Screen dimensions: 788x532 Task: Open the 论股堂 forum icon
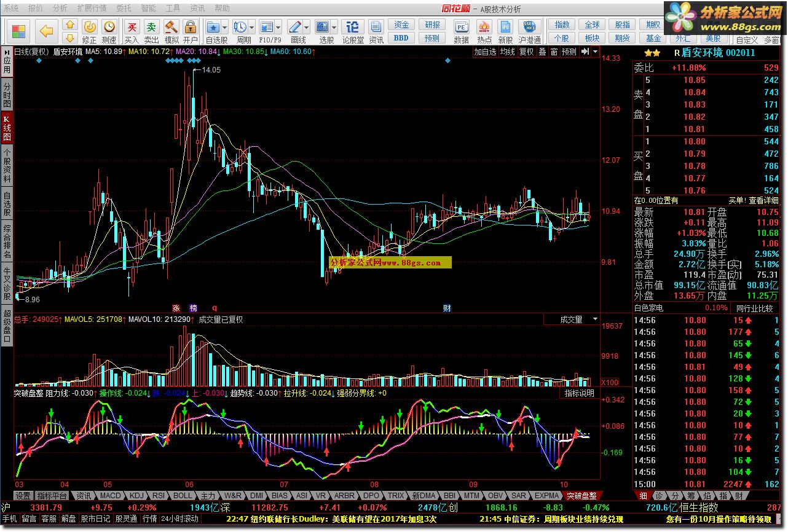[x=353, y=31]
